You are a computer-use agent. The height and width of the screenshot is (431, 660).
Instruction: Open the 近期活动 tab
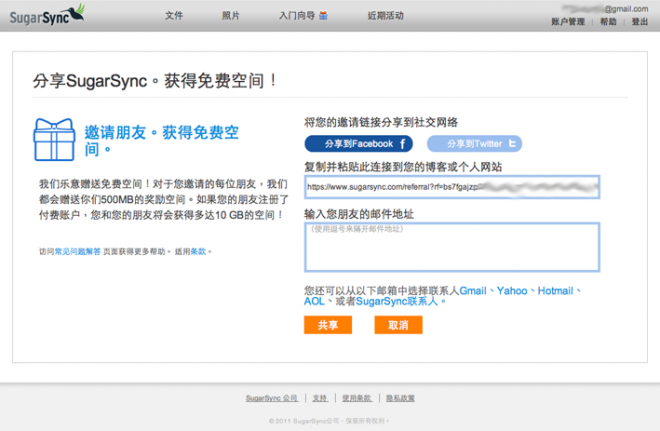tap(385, 16)
